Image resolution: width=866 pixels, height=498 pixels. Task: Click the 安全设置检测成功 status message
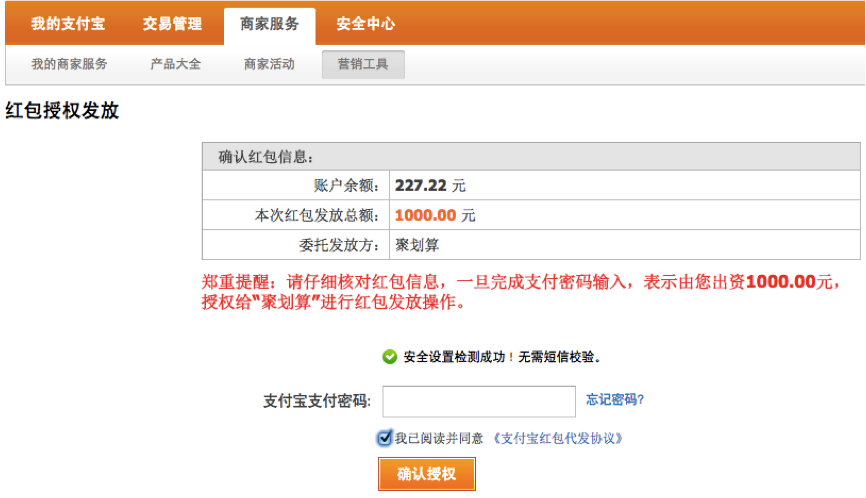[x=501, y=357]
